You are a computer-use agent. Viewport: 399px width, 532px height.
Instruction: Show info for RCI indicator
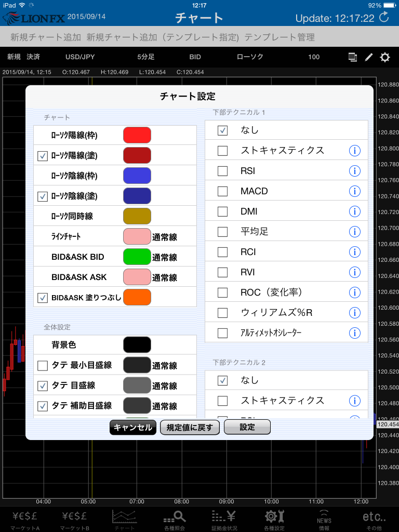pyautogui.click(x=354, y=252)
